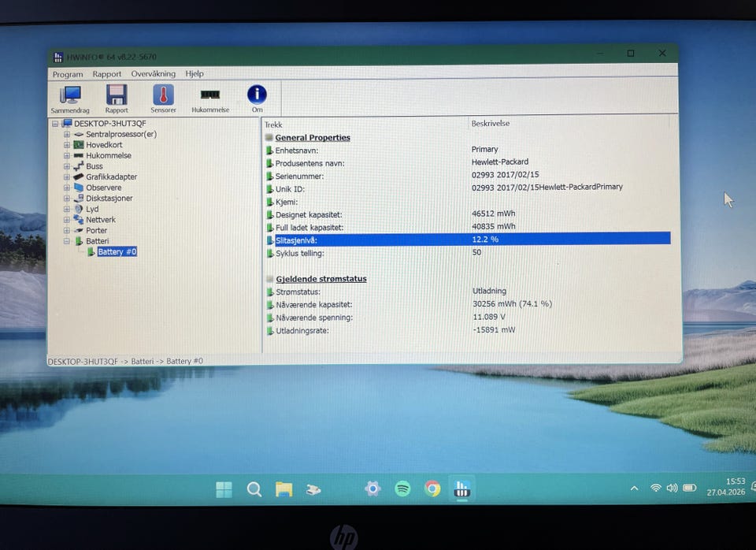Select the General Properties heading
This screenshot has width=756, height=550.
(313, 137)
